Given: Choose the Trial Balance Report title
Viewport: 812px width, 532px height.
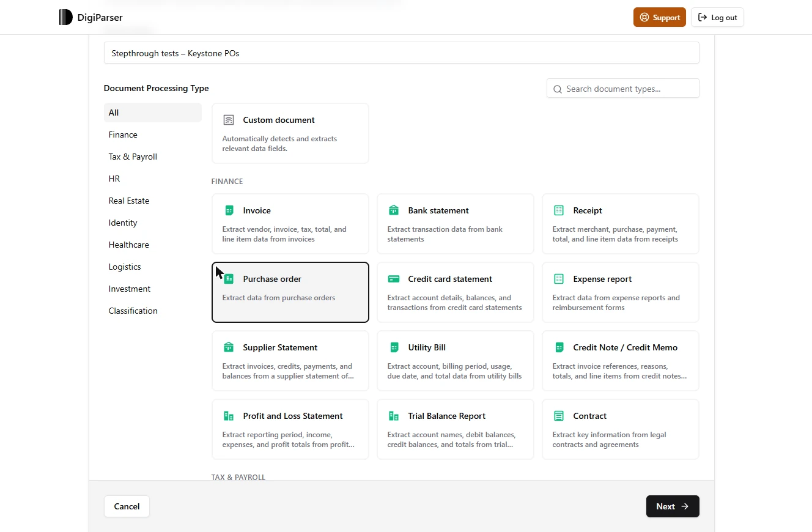Looking at the screenshot, I should click(447, 416).
